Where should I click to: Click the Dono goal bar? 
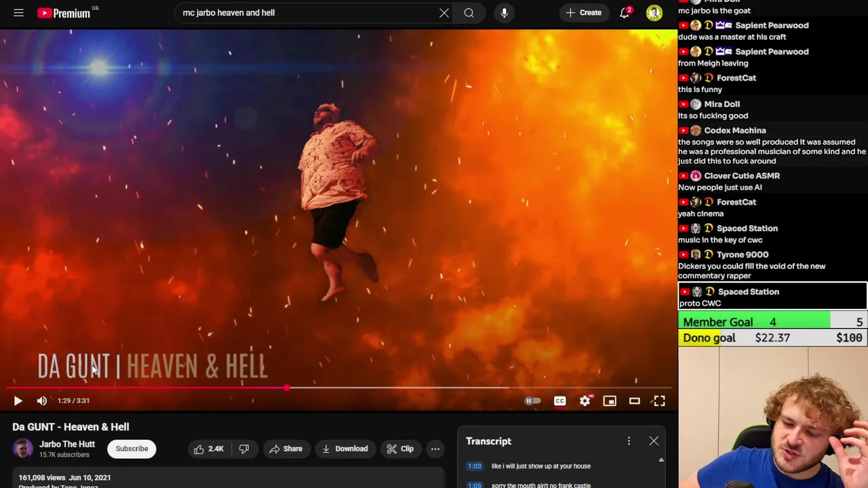tap(773, 338)
